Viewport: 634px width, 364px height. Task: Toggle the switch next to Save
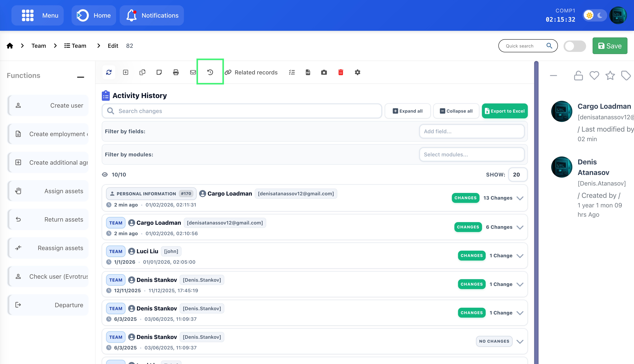pos(574,46)
